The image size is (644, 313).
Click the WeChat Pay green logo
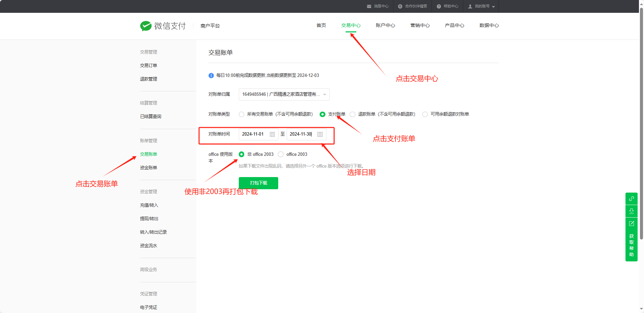(146, 26)
